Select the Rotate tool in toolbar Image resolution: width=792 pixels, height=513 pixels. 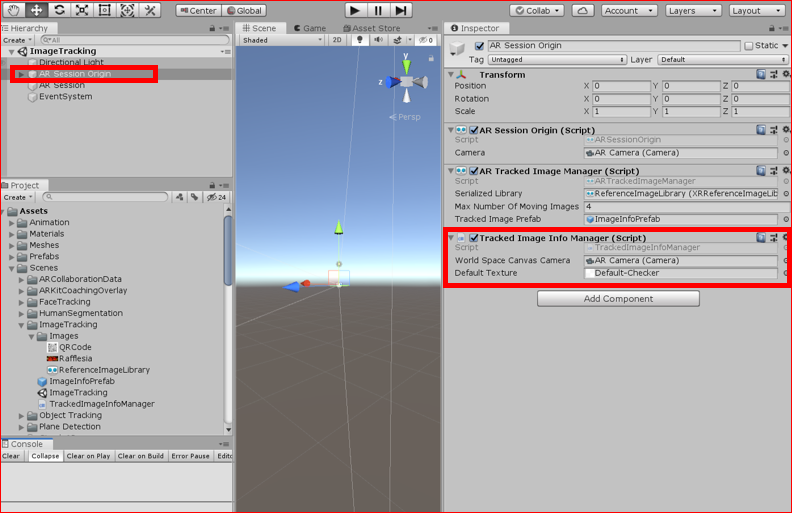point(59,10)
